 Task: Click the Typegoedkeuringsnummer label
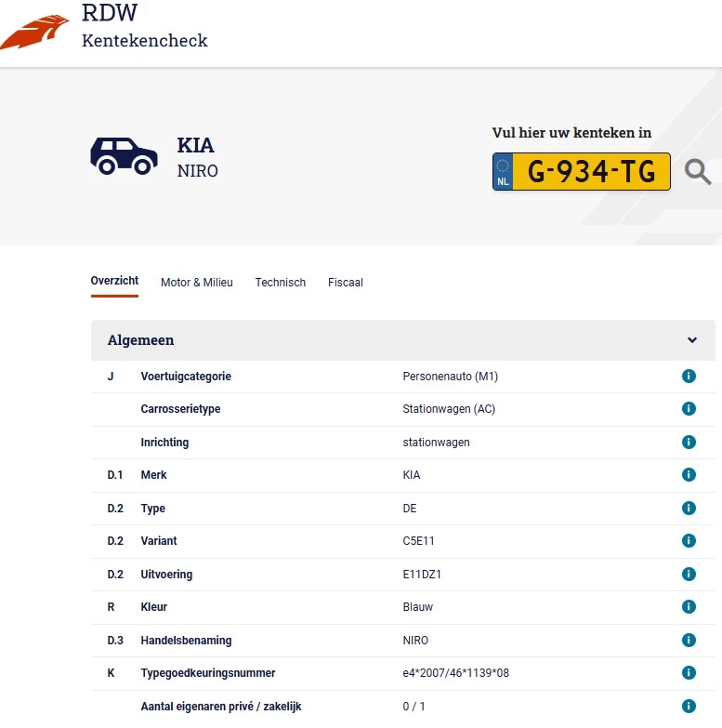(x=208, y=673)
